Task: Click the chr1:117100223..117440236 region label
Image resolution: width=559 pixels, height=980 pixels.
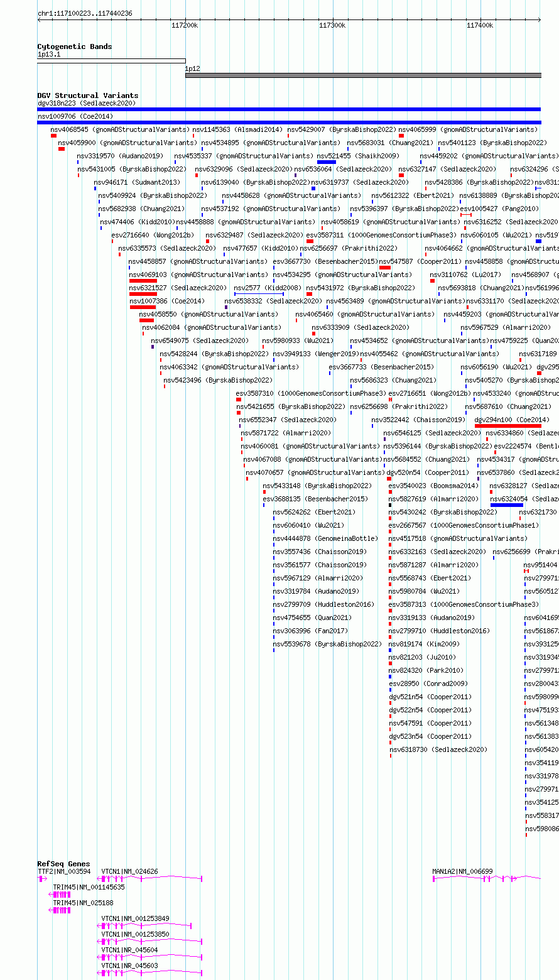Action: pos(85,13)
